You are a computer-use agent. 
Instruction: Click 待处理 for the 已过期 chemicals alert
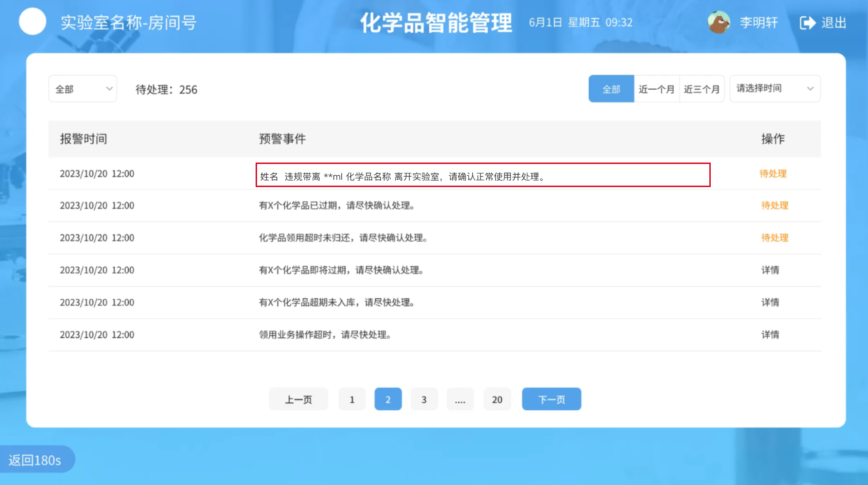774,206
